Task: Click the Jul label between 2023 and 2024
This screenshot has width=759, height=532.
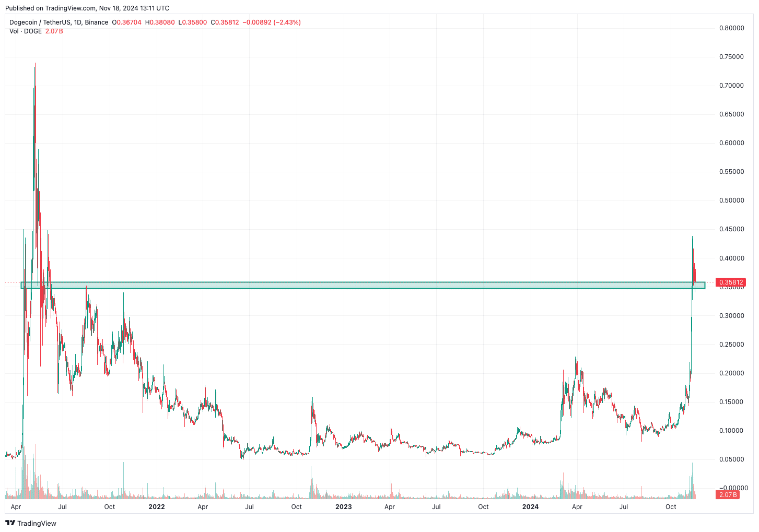Action: click(437, 506)
